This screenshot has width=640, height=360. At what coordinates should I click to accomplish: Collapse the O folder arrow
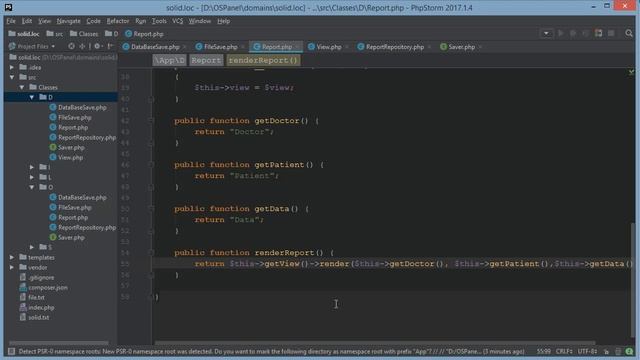click(x=32, y=187)
